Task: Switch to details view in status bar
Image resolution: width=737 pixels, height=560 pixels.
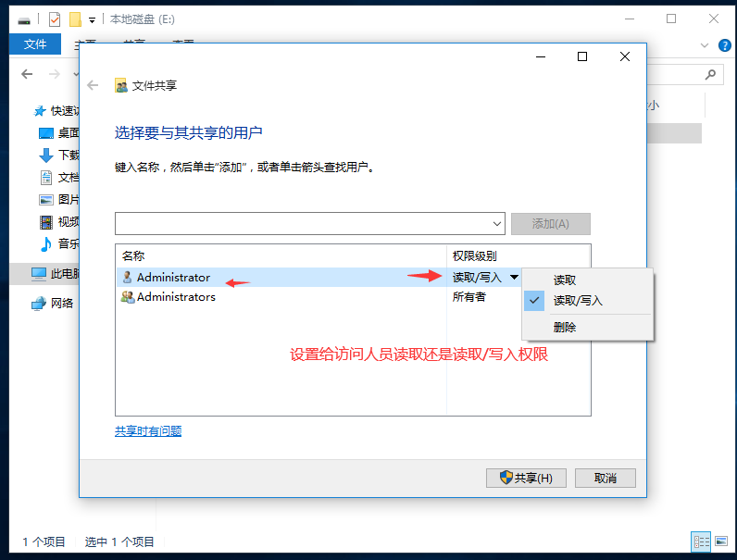Action: pos(701,541)
